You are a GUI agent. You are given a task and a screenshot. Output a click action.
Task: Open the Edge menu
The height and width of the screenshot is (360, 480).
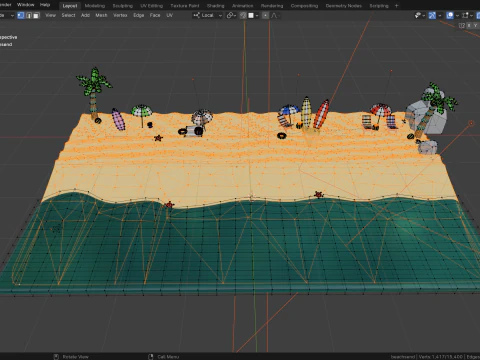tap(139, 15)
